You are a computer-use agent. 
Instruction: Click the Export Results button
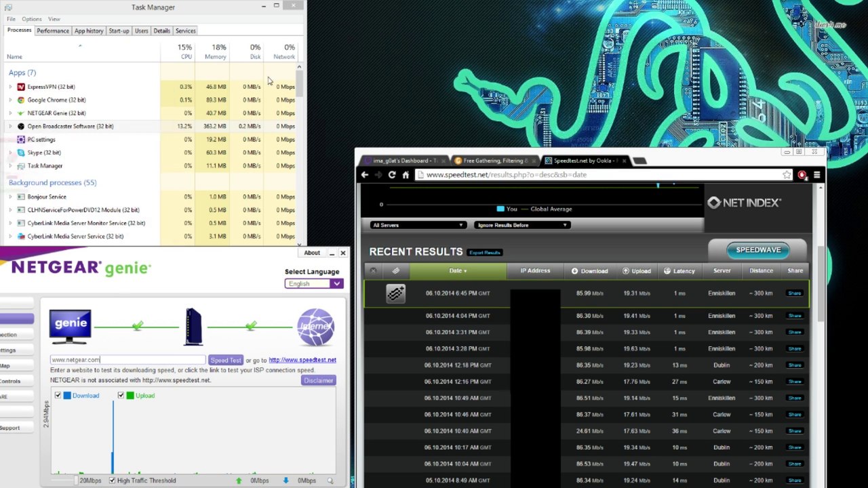485,253
